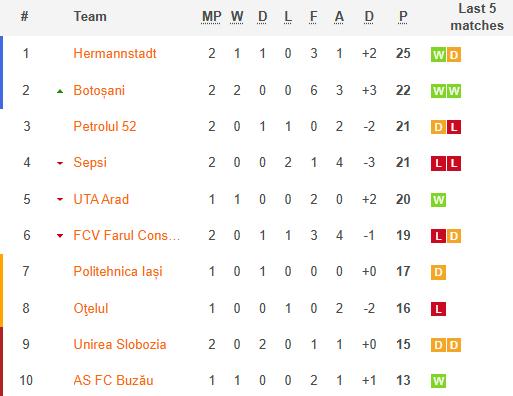Click Politehnica Iași's orange D result badge
Image resolution: width=513 pixels, height=396 pixels.
pos(438,272)
